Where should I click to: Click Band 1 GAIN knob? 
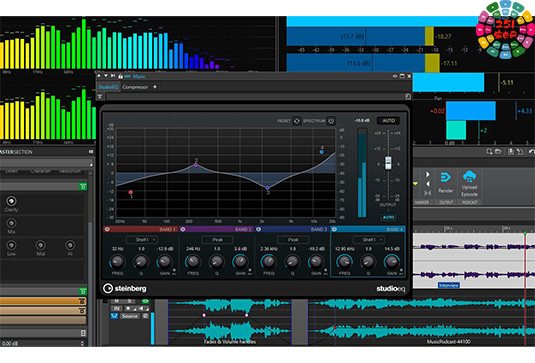click(164, 262)
